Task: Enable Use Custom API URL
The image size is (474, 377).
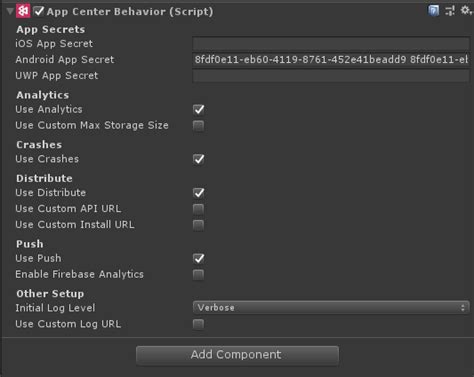Action: point(199,209)
